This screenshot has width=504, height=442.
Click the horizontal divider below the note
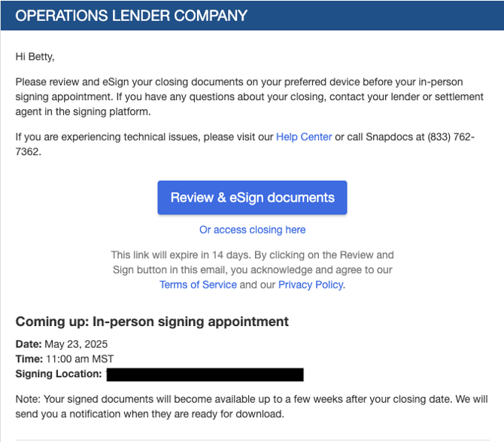pyautogui.click(x=252, y=440)
